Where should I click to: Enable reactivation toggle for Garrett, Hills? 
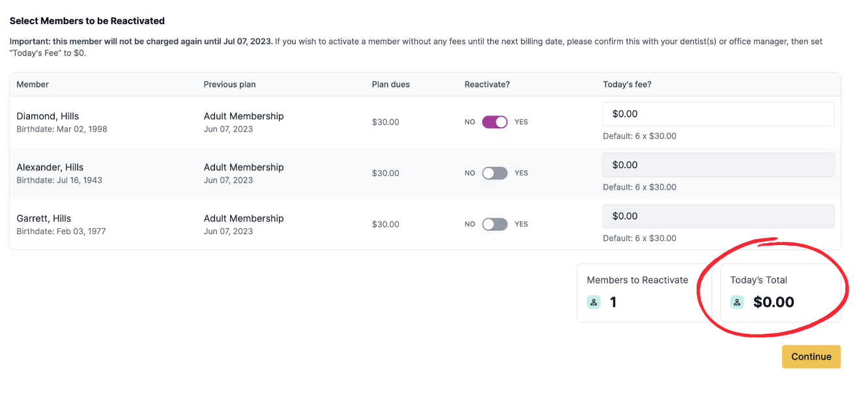[x=495, y=224]
